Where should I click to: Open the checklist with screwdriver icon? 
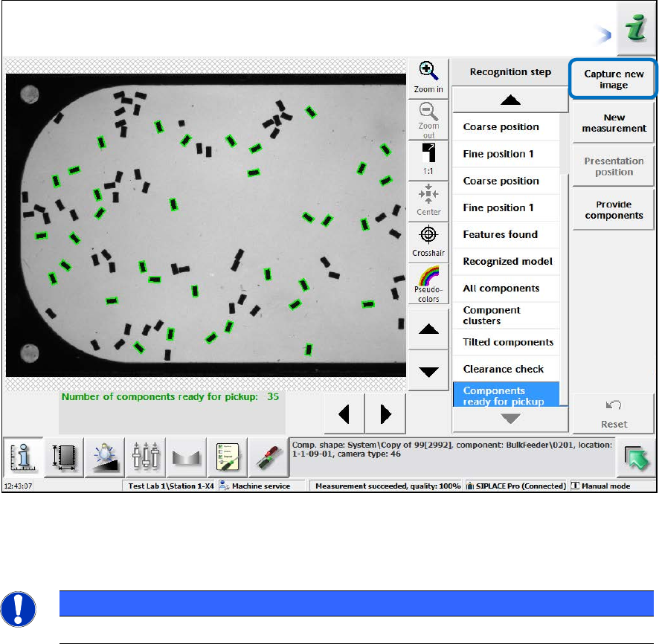click(x=228, y=457)
